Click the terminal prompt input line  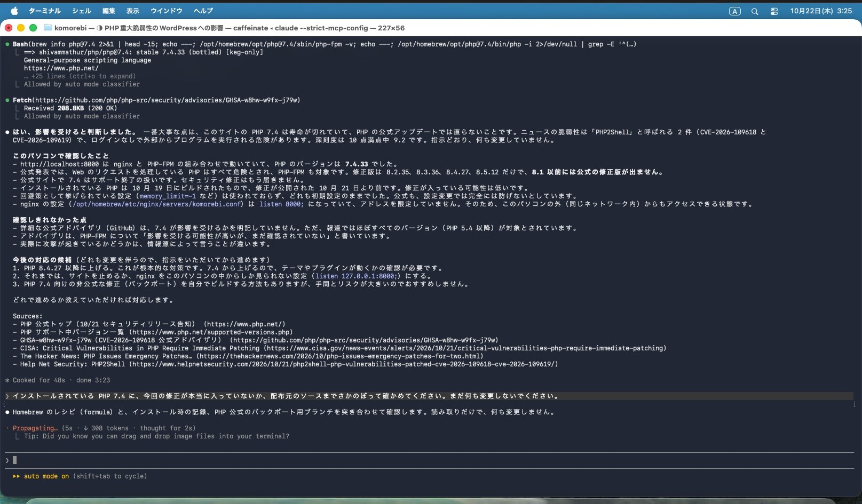[430, 460]
